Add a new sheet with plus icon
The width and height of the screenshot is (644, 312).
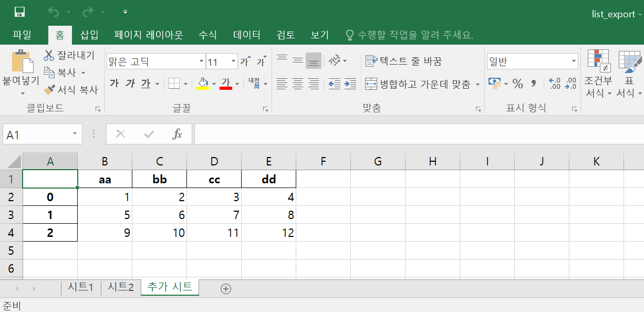coord(226,288)
